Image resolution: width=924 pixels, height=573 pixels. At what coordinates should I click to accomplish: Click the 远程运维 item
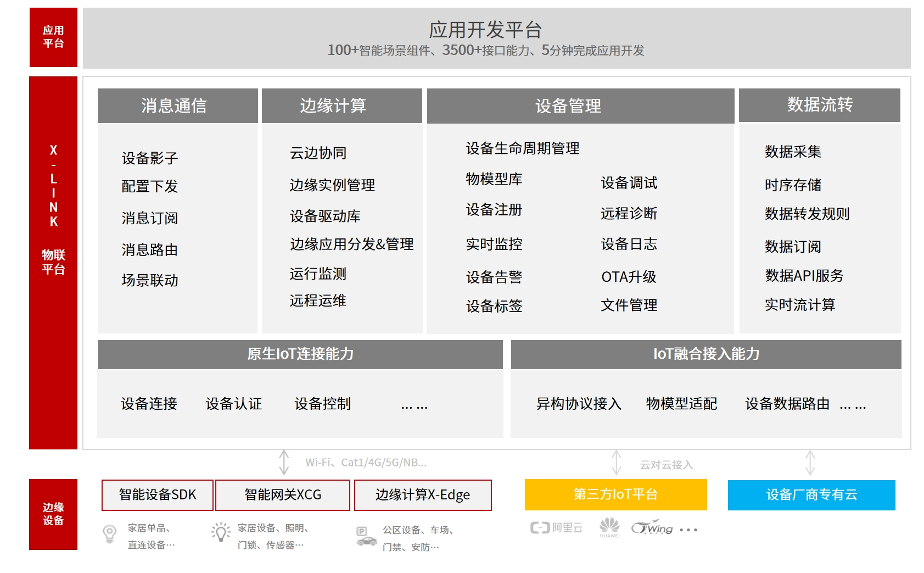tap(318, 301)
